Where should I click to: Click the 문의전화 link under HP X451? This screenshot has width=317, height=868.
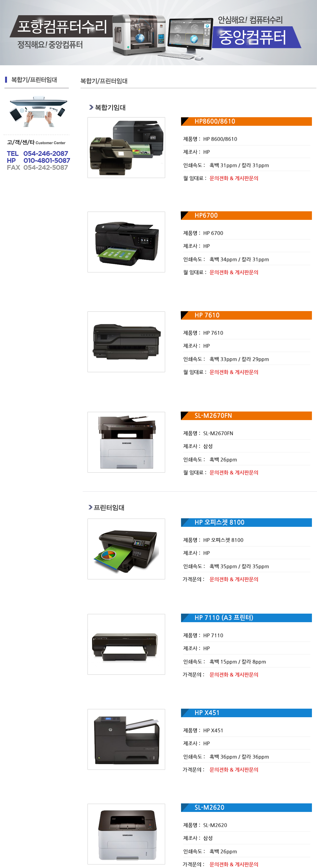coord(234,769)
